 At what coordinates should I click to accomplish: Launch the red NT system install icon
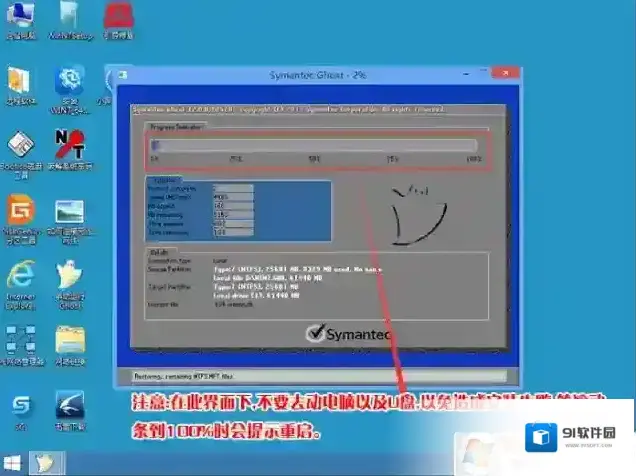pyautogui.click(x=69, y=147)
